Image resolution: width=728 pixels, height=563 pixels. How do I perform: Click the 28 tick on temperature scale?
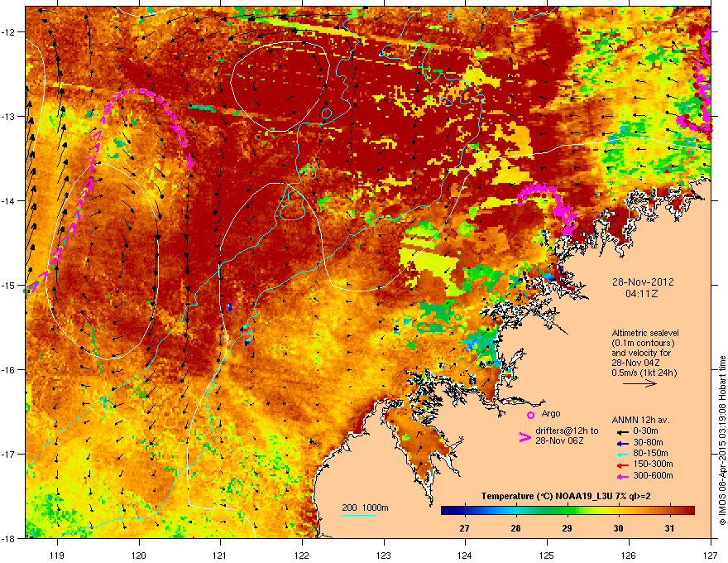[515, 528]
